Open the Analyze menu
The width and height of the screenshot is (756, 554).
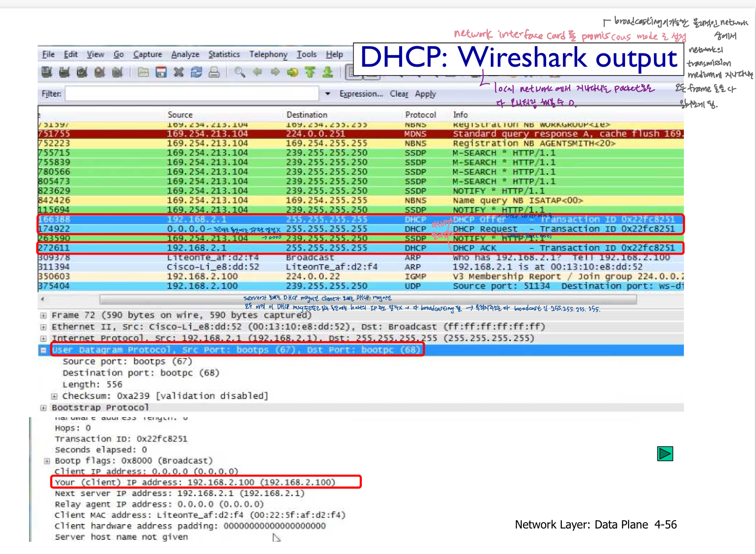[185, 54]
